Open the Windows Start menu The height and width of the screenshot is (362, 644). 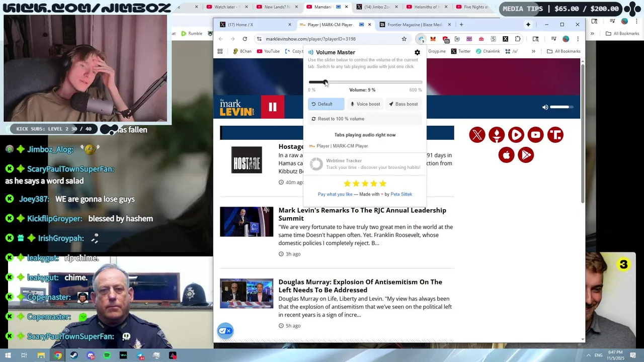point(8,355)
